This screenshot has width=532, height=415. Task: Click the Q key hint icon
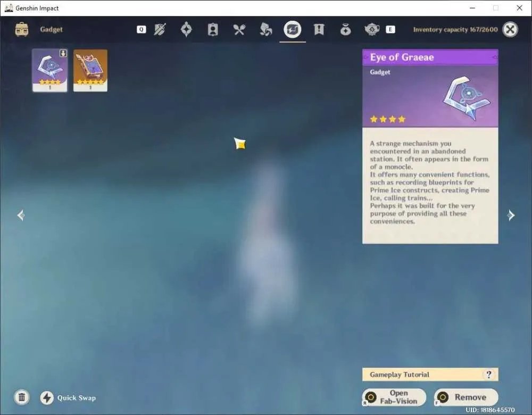point(142,29)
